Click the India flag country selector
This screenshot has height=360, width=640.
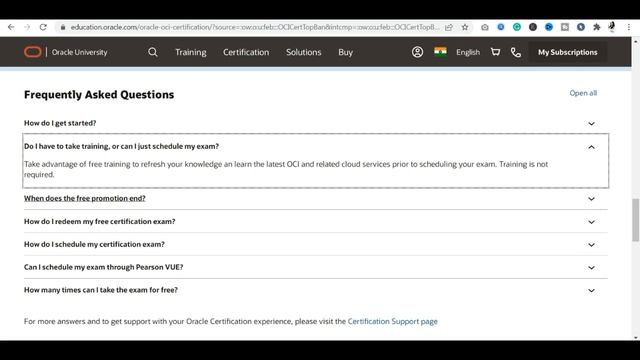tap(440, 51)
